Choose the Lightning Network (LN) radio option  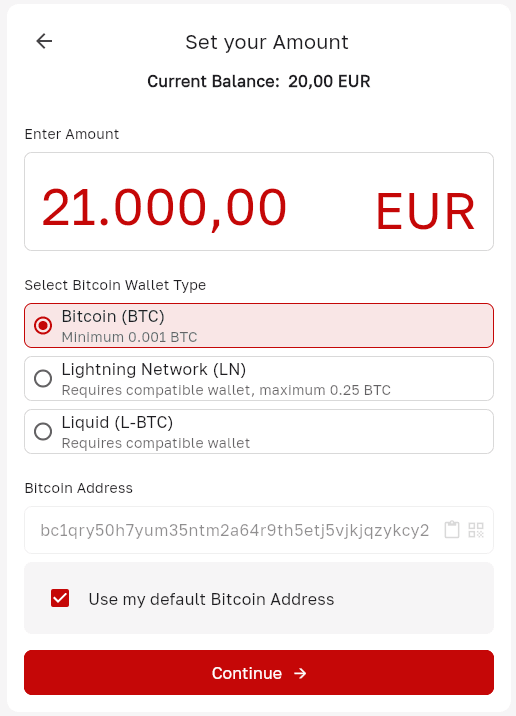click(x=43, y=379)
